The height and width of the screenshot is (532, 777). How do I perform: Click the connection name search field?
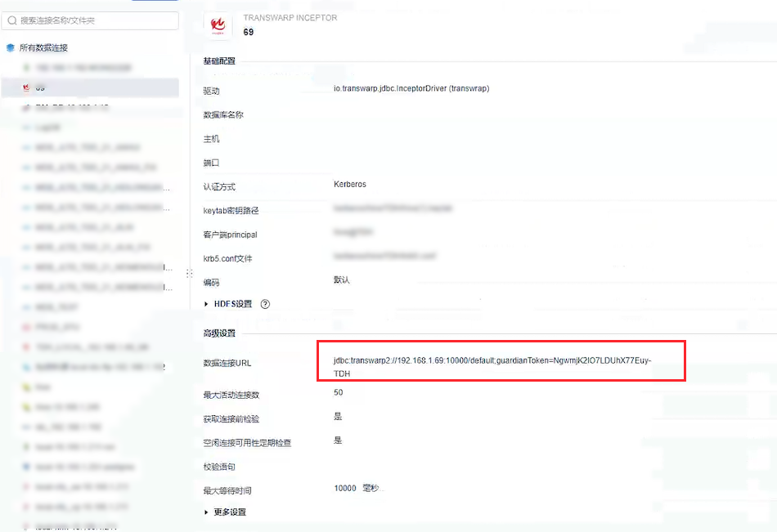coord(90,20)
